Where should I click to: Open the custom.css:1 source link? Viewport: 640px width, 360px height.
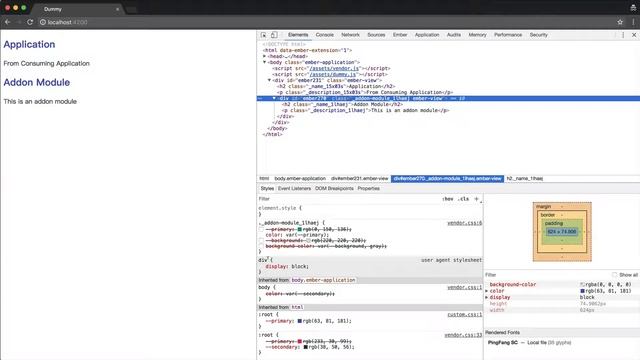[464, 315]
